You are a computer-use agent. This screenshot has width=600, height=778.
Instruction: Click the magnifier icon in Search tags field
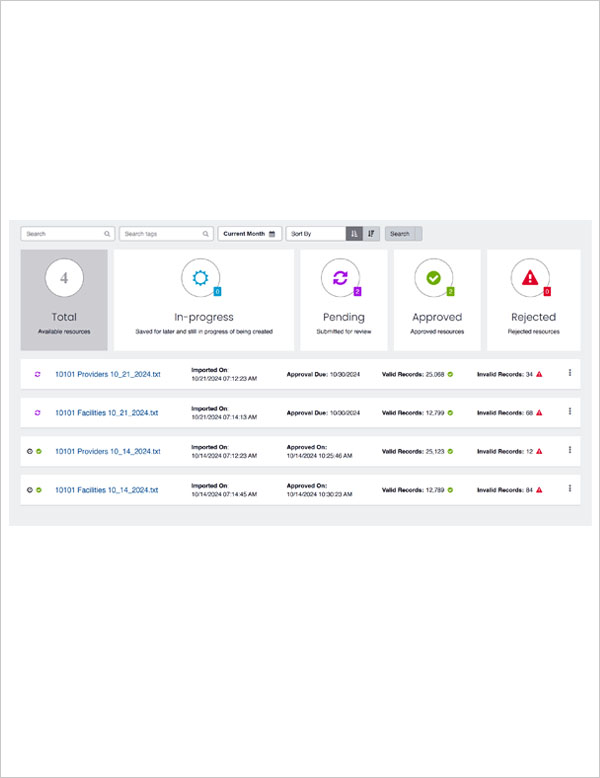click(x=205, y=234)
